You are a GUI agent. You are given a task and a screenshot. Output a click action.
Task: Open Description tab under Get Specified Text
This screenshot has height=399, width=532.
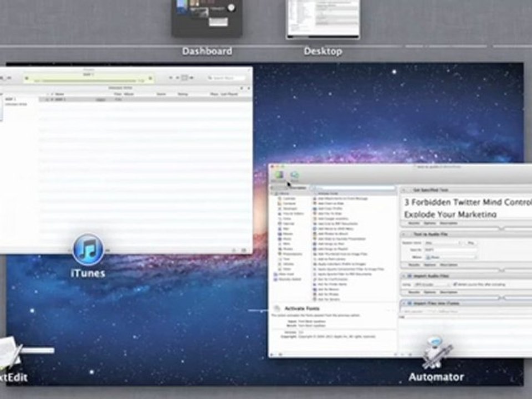pos(448,223)
